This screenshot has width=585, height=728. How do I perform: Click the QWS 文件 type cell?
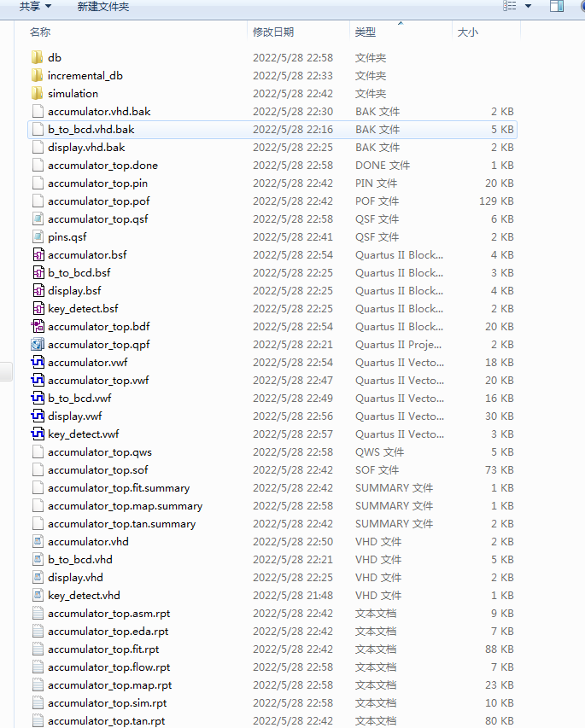pos(380,452)
